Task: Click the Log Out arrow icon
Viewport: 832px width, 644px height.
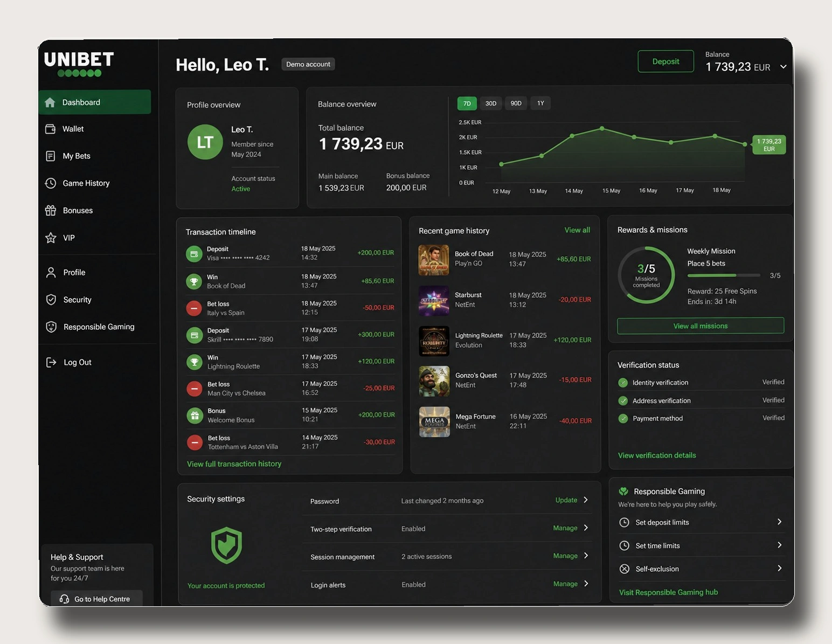Action: (x=51, y=362)
